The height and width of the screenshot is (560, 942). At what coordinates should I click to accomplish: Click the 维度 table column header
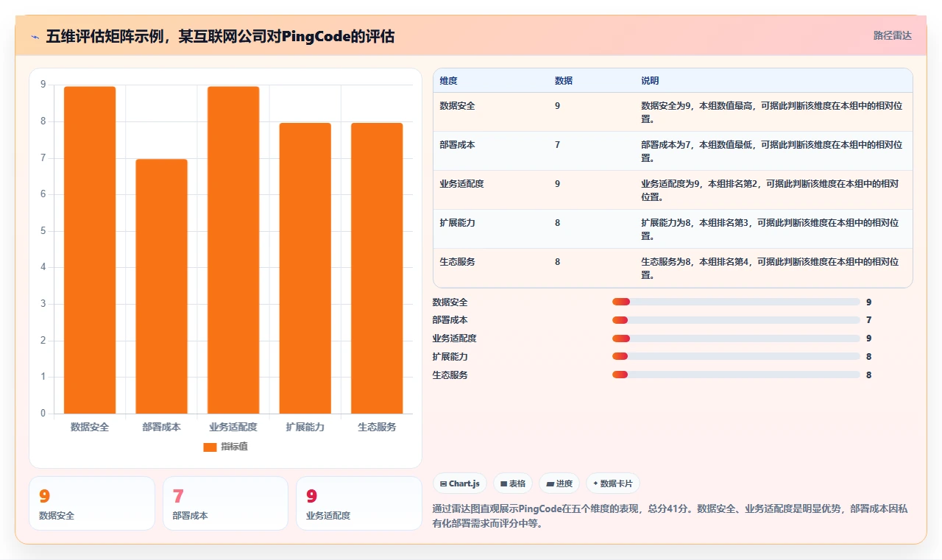[448, 80]
